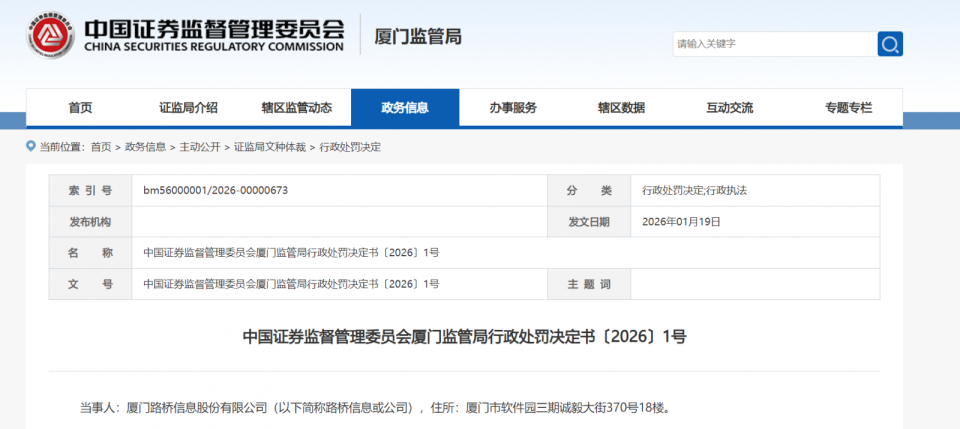The width and height of the screenshot is (960, 429).
Task: Click the centered 行政处罚决定书〔2026〕1号 heading
Action: click(465, 337)
